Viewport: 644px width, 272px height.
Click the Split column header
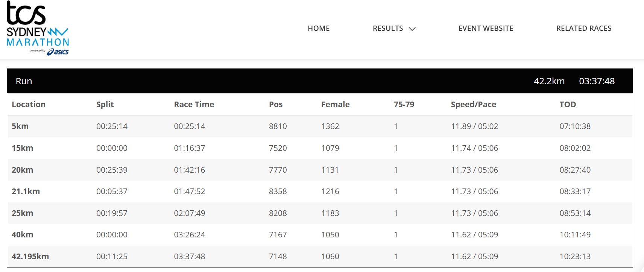105,105
